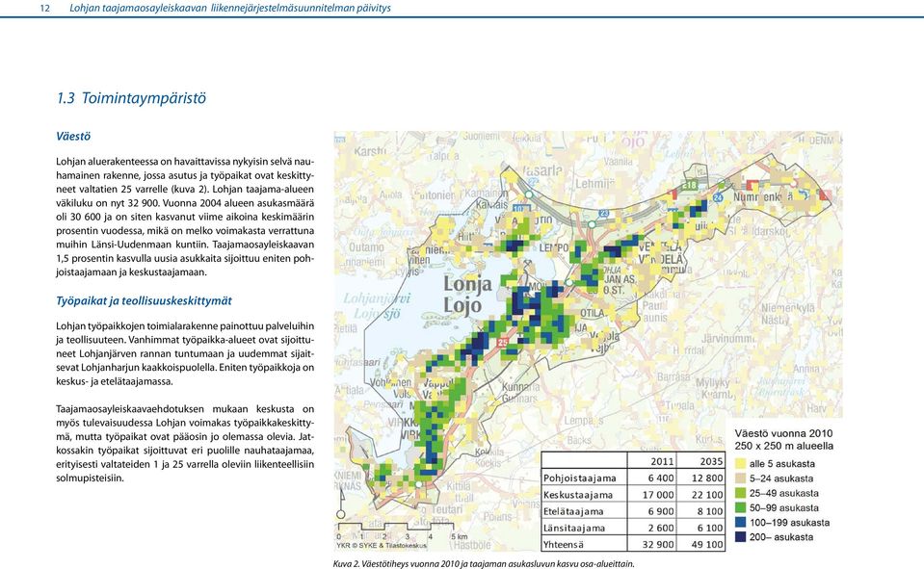Click the beige "5–24 asukasta" legend swatch
The image size is (924, 569).
pyautogui.click(x=740, y=478)
